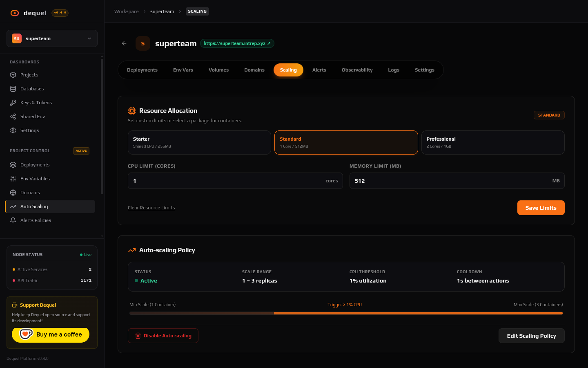The height and width of the screenshot is (368, 588).
Task: Click the Auto-scaling Policy trend icon
Action: point(132,250)
